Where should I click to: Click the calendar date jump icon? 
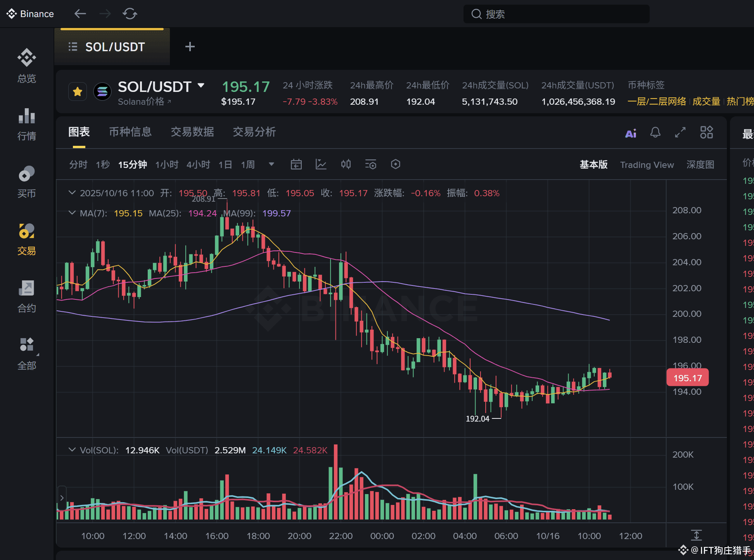point(296,164)
